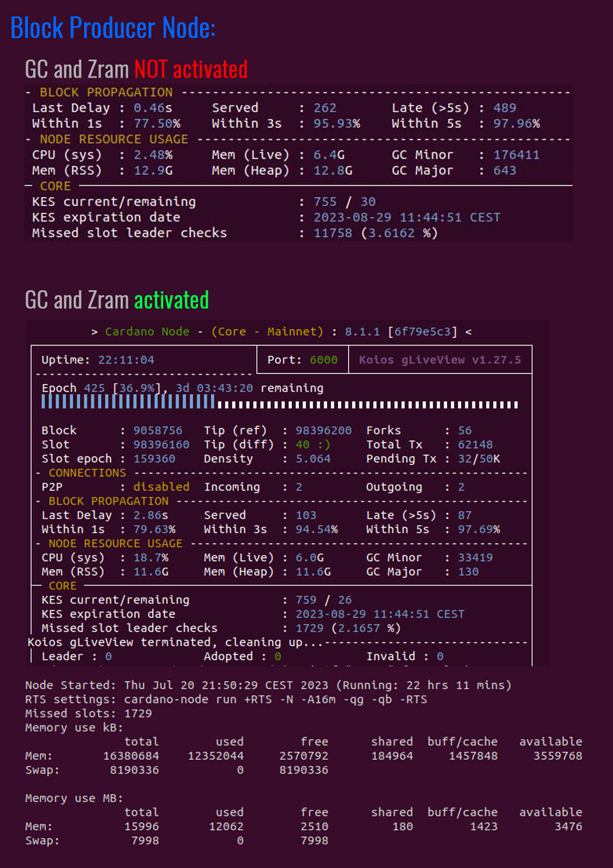Click the 'Missed slots: 1729' line

click(x=89, y=714)
